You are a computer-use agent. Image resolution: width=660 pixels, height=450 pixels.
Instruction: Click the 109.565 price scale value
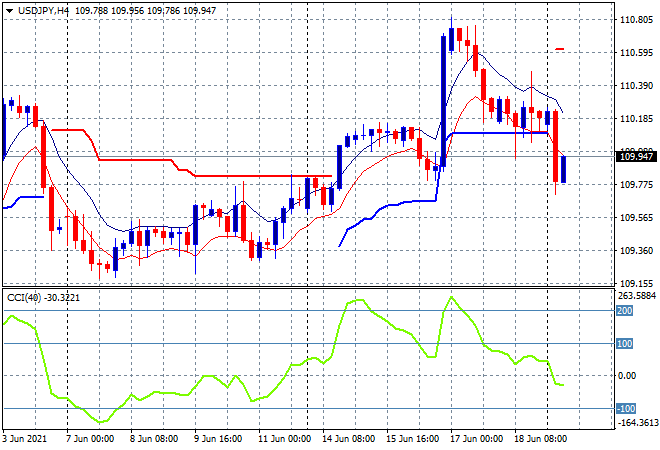[636, 218]
